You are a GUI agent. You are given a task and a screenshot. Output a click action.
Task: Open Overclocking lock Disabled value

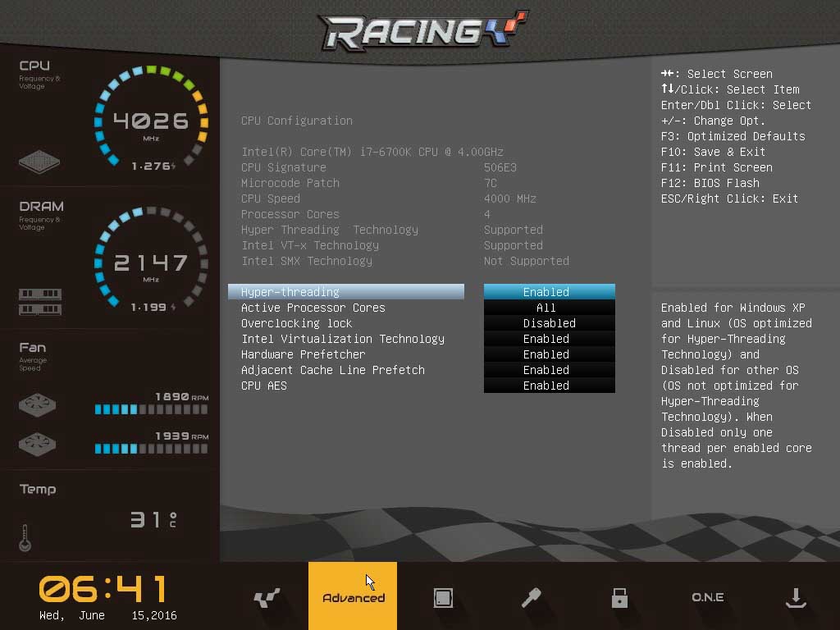[x=549, y=323]
